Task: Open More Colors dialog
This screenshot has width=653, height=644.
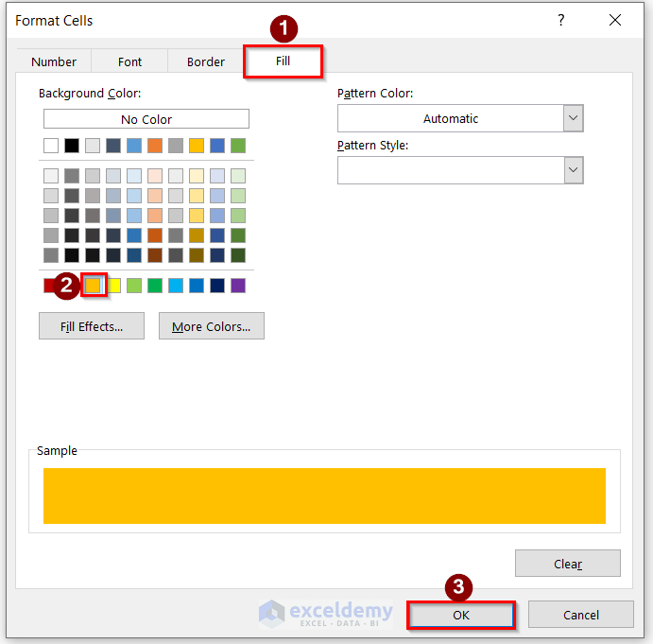Action: coord(211,326)
